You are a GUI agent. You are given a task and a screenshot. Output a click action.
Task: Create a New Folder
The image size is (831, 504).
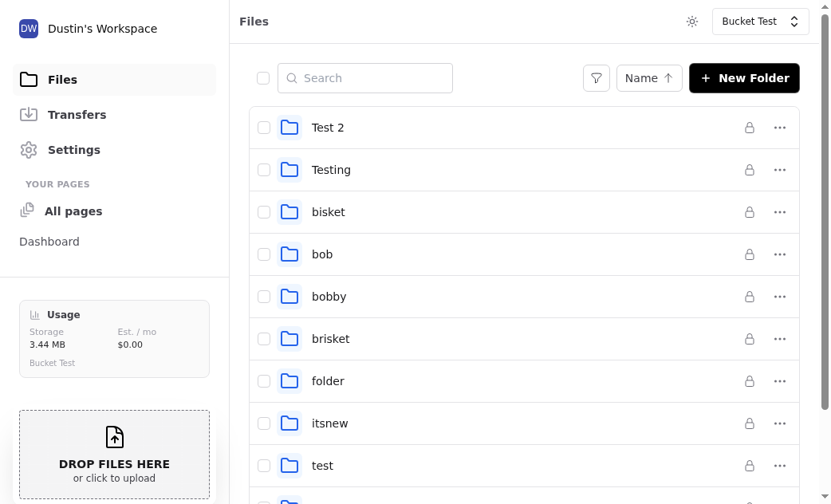coord(744,78)
